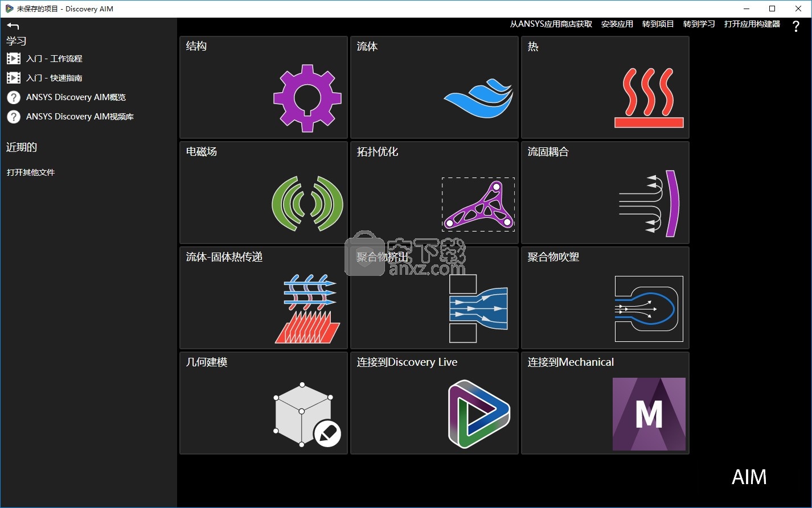Click the green electromagnetic waves icon

[307, 203]
